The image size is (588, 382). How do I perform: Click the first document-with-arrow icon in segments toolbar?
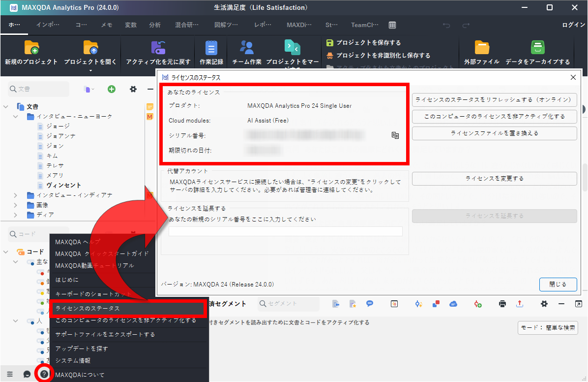(x=336, y=304)
